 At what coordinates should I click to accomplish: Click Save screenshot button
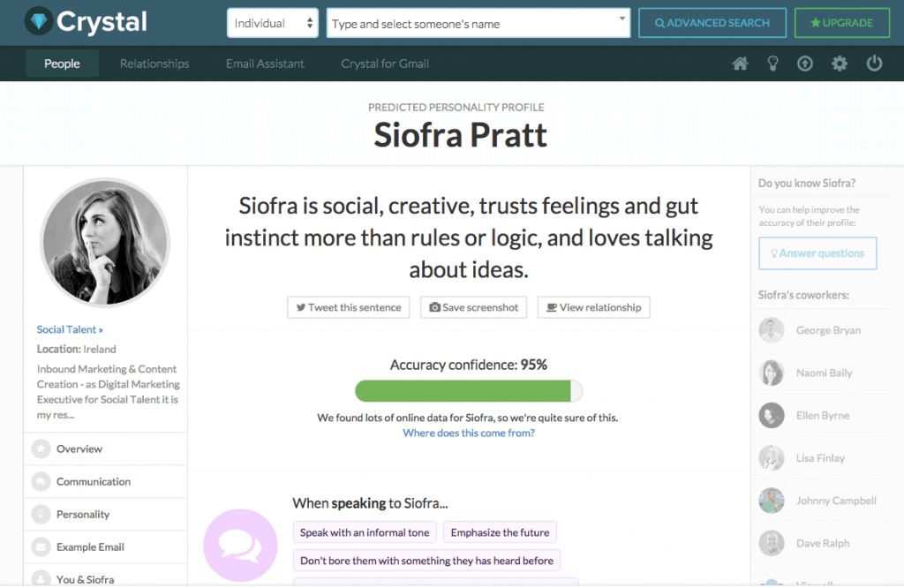[474, 307]
